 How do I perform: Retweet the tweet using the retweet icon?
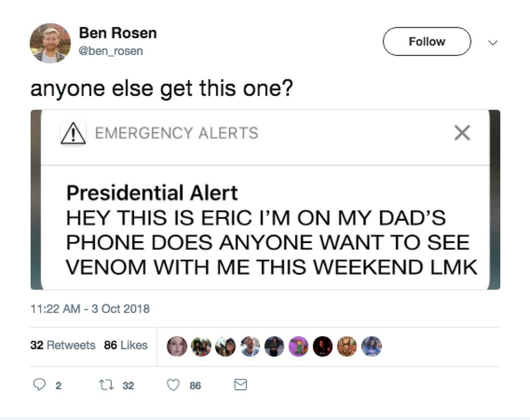(105, 385)
